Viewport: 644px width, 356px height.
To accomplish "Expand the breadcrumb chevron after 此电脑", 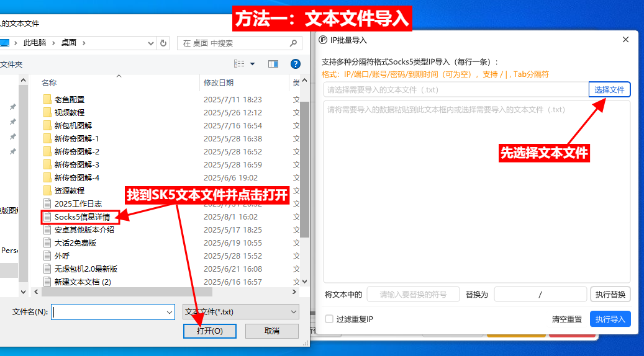I will tap(53, 43).
